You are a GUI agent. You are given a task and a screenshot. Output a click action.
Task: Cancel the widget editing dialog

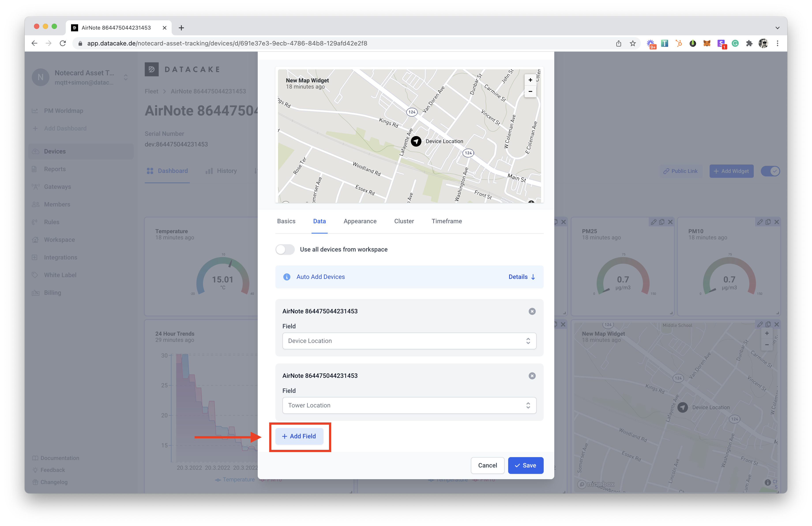[x=487, y=465]
